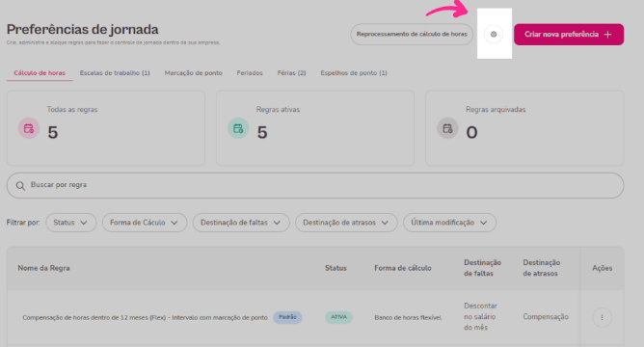Click the Ações column header
This screenshot has height=347, width=644.
tap(603, 268)
